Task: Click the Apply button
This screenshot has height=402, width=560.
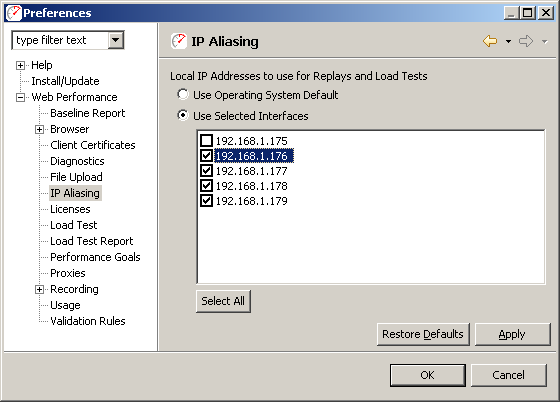Action: coord(512,334)
